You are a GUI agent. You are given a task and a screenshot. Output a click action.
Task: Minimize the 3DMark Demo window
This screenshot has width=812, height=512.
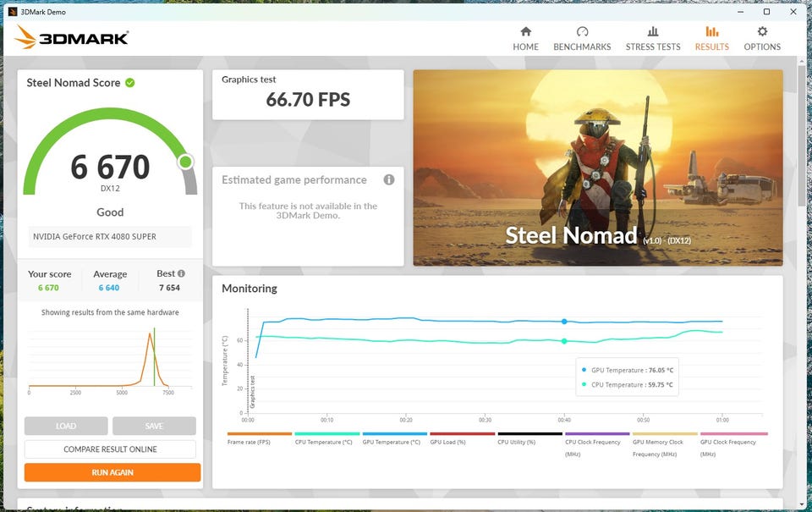(741, 11)
